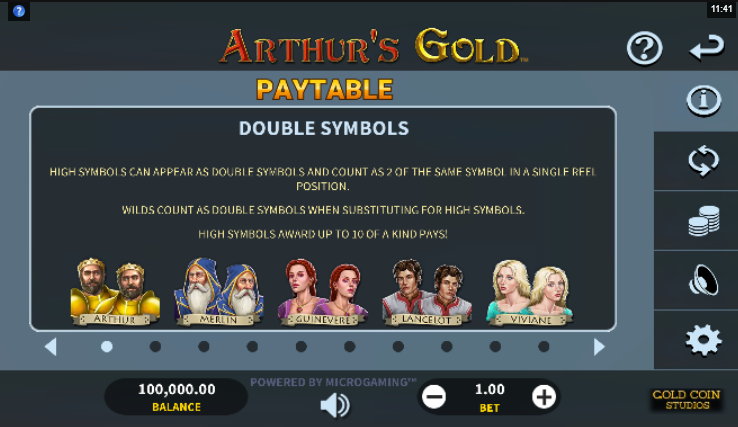This screenshot has height=427, width=738.
Task: Select the fifth paytable page dot
Action: click(x=301, y=347)
